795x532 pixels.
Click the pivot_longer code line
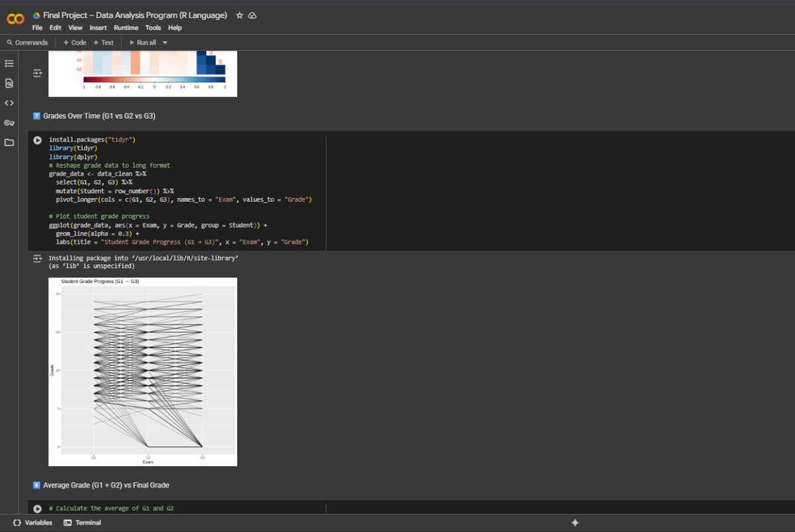(184, 199)
